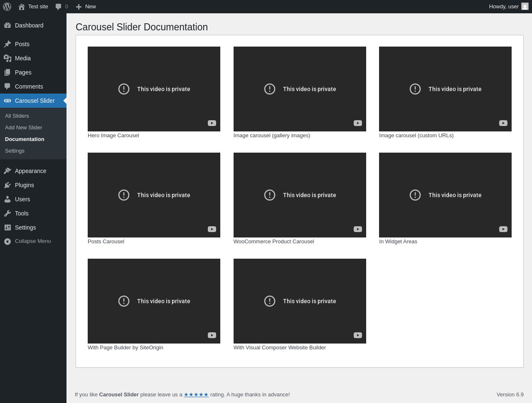Open the comments bubble icon in admin bar
The width and height of the screenshot is (532, 403).
[x=58, y=7]
